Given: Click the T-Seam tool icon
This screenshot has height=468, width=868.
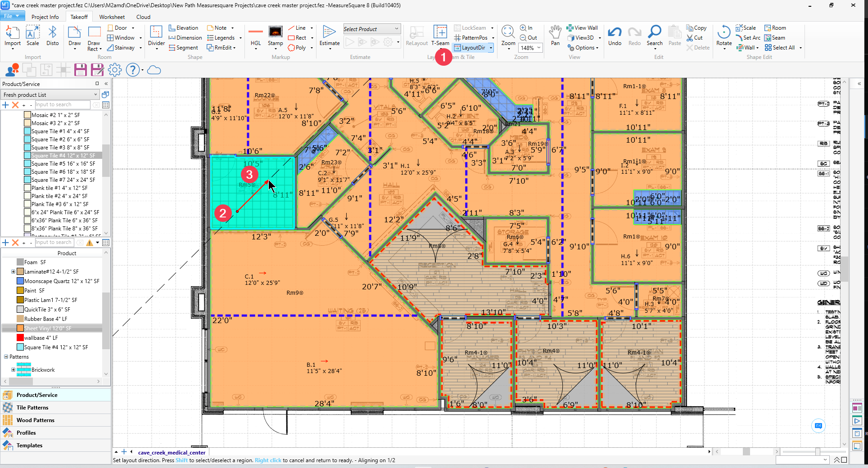Looking at the screenshot, I should pos(440,32).
